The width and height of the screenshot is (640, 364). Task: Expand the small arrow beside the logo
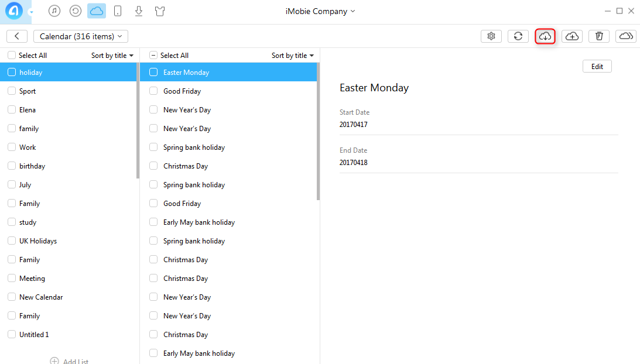pos(31,12)
